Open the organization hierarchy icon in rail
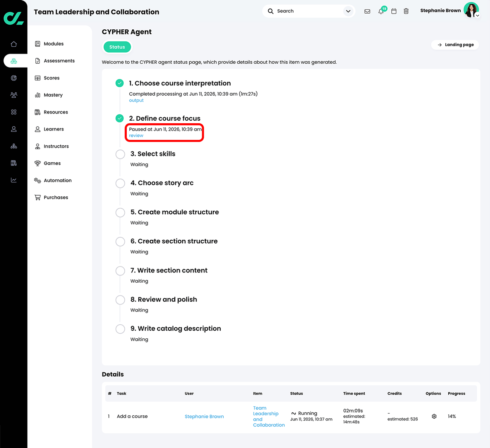490x448 pixels. pyautogui.click(x=14, y=146)
